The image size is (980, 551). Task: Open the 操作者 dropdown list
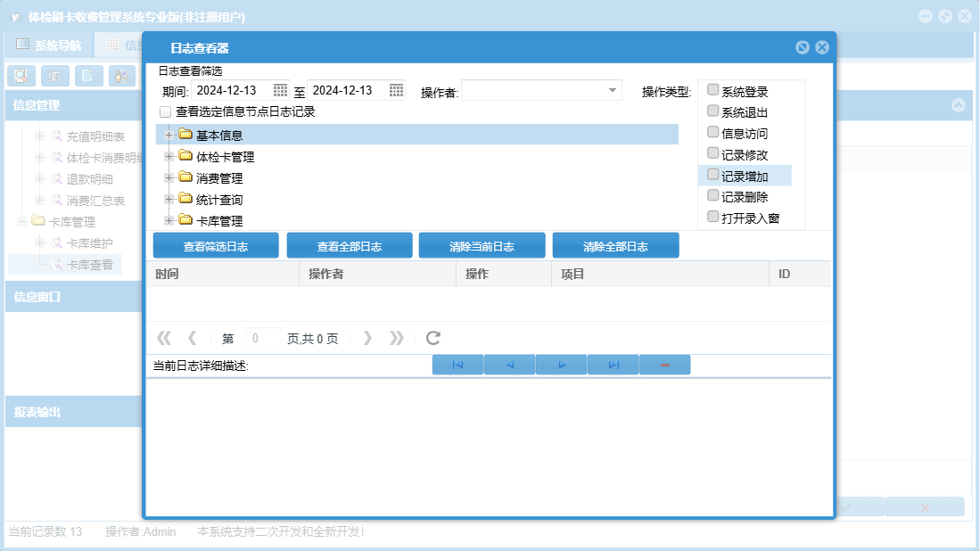[613, 90]
